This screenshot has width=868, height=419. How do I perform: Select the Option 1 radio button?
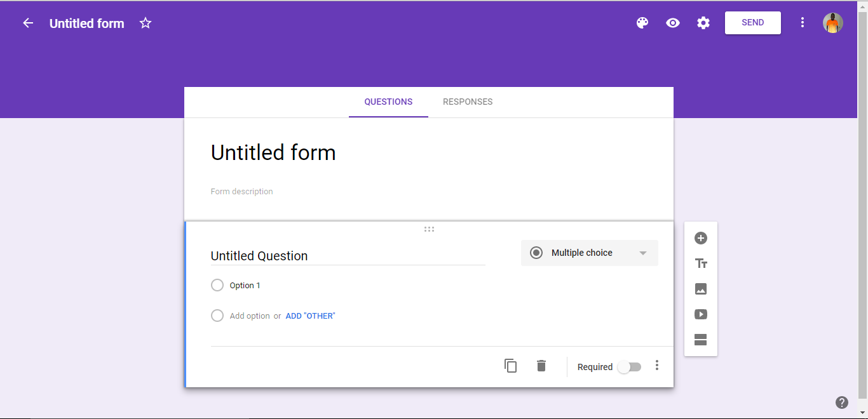217,285
